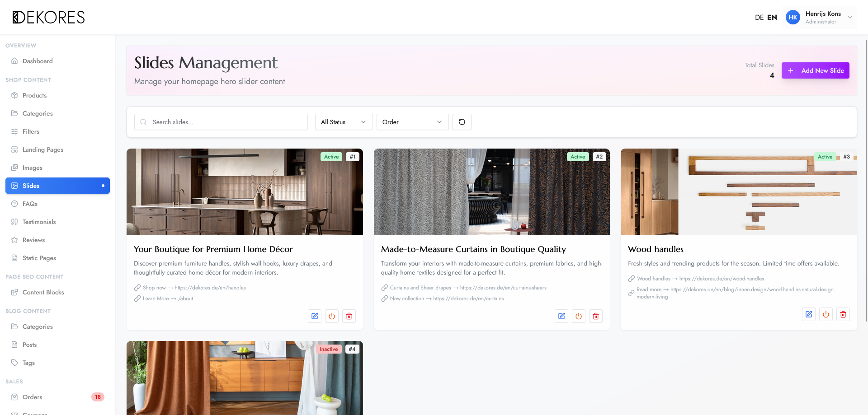Edit the Premium Home Décor slide
Viewport: 868px width, 415px height.
pyautogui.click(x=315, y=316)
